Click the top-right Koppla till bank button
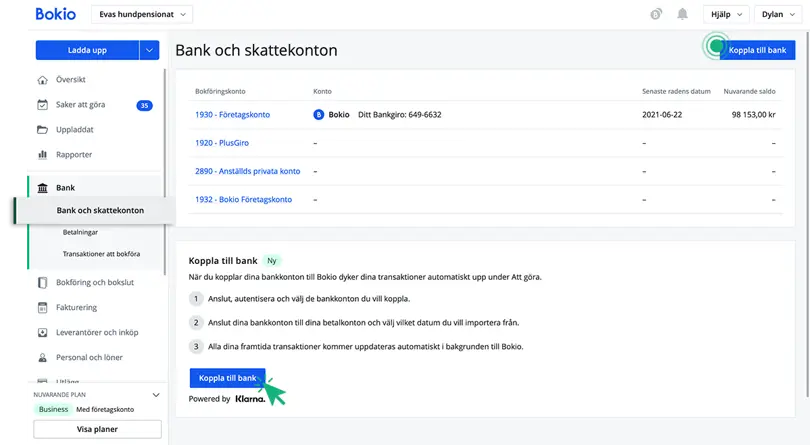 click(x=757, y=50)
